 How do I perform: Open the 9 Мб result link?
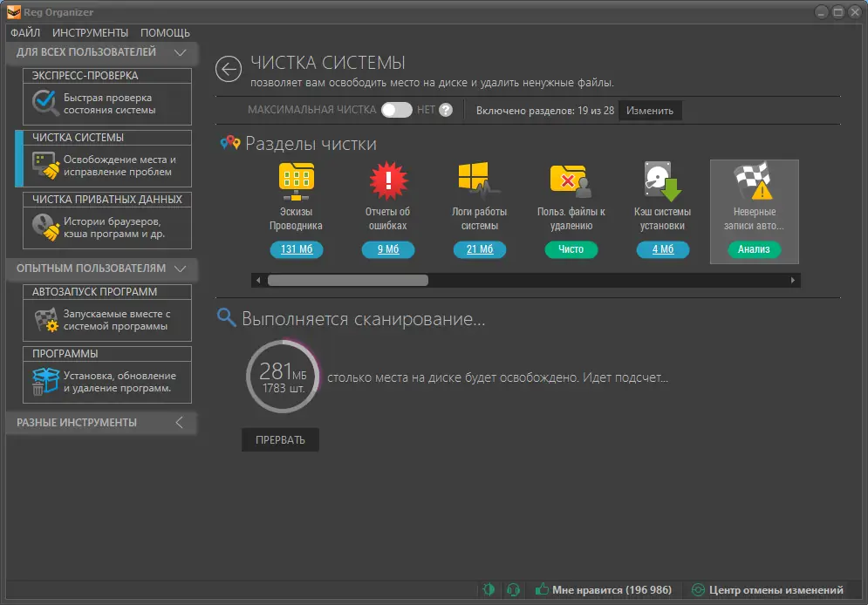388,249
